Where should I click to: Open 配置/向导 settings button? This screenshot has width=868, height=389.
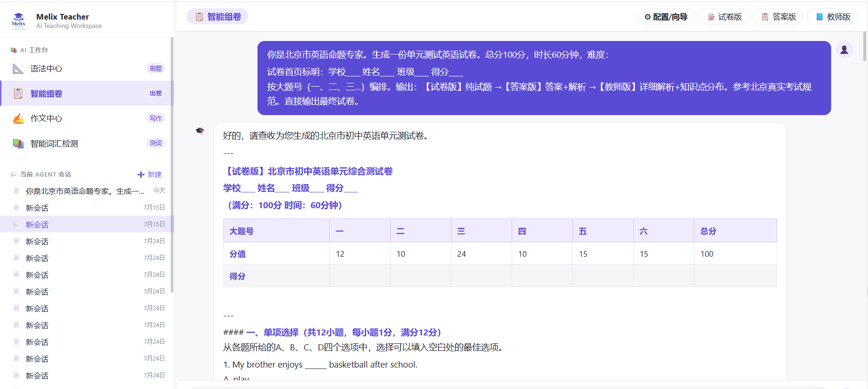tap(666, 17)
